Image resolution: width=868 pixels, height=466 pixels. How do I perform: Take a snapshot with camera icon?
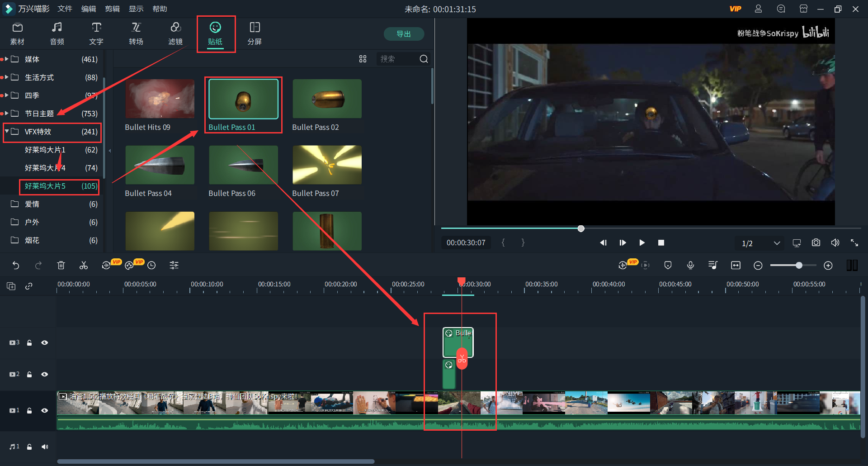tap(816, 243)
